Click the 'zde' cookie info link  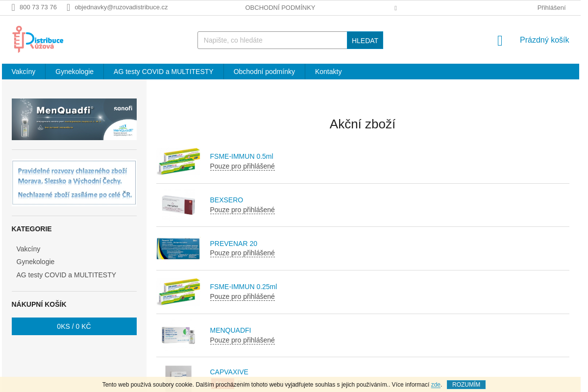[436, 385]
